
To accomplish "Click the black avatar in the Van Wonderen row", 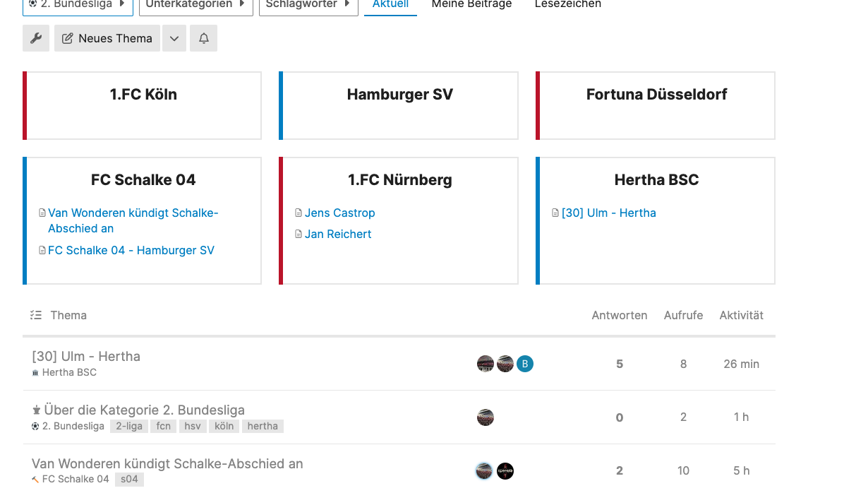I will click(x=505, y=470).
